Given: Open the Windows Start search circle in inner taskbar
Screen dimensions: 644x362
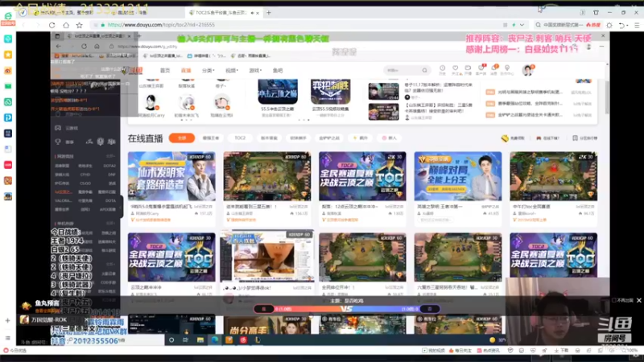Looking at the screenshot, I should coord(171,339).
